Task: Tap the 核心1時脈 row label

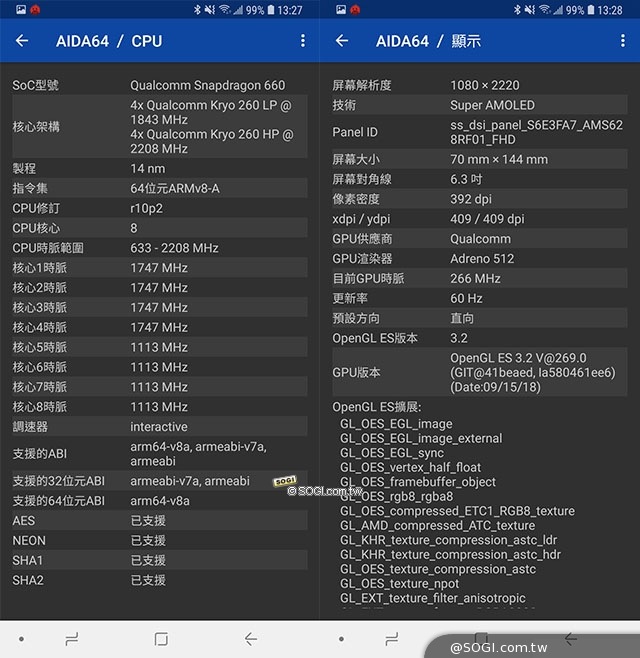Action: click(x=39, y=268)
